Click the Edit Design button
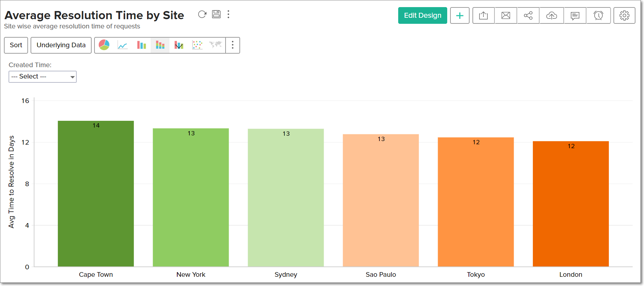 click(x=422, y=16)
